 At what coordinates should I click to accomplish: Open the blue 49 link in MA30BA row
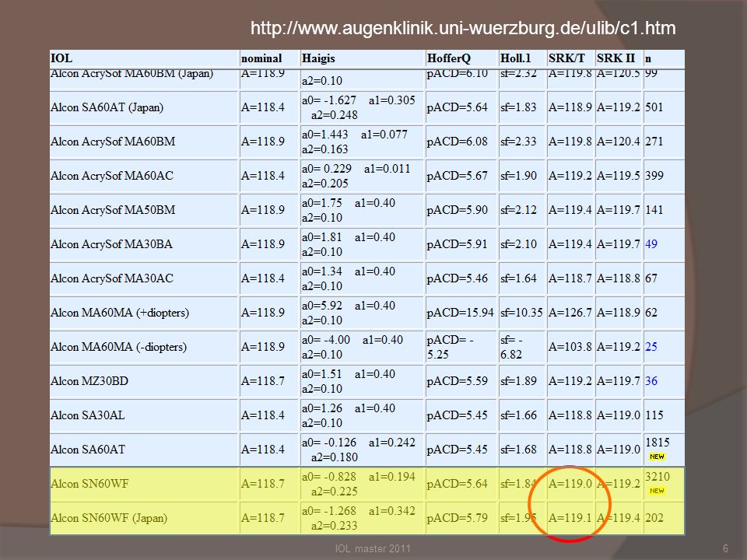click(x=651, y=243)
